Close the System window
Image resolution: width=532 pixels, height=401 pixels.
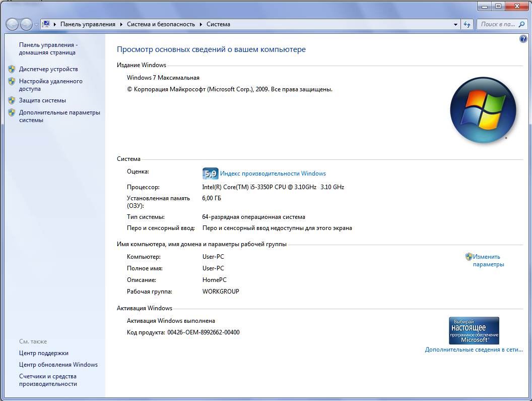pos(517,6)
